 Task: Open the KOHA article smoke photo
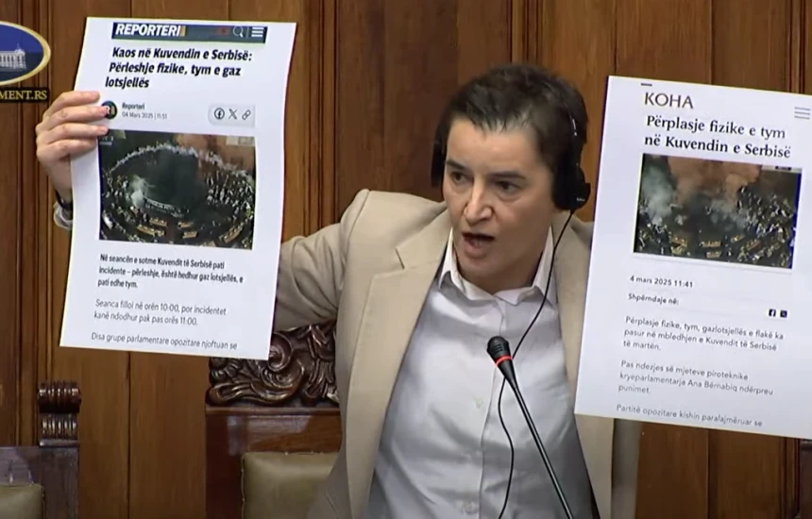(x=717, y=210)
